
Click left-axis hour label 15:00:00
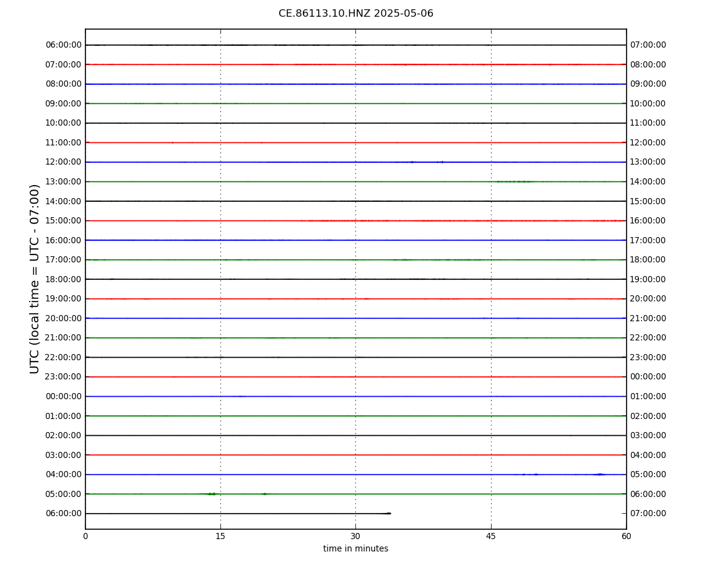pyautogui.click(x=64, y=221)
